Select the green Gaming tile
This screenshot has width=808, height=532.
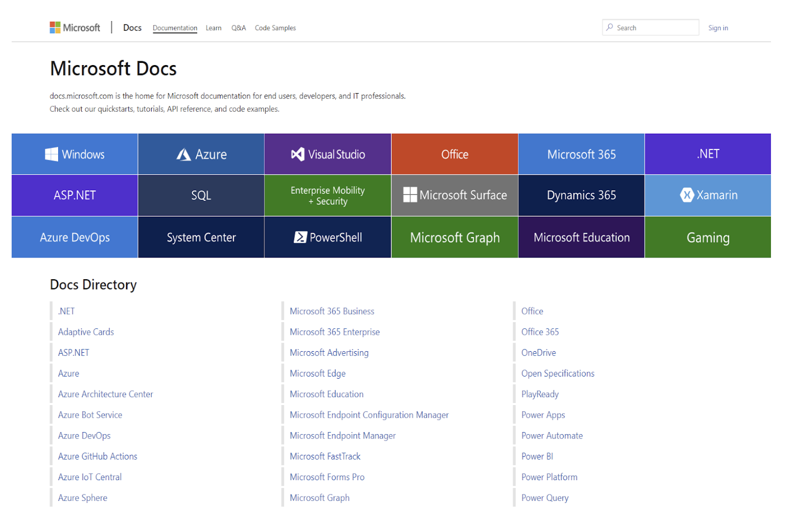[708, 237]
